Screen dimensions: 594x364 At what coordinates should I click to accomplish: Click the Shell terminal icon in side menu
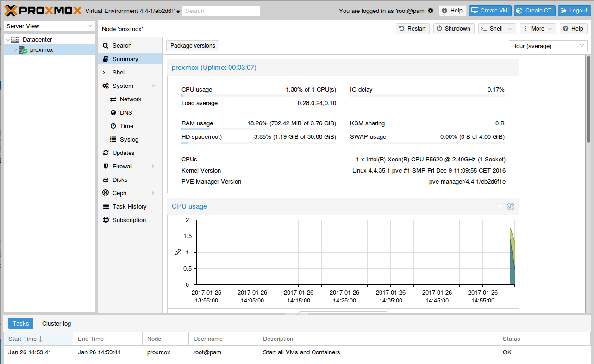pyautogui.click(x=106, y=73)
